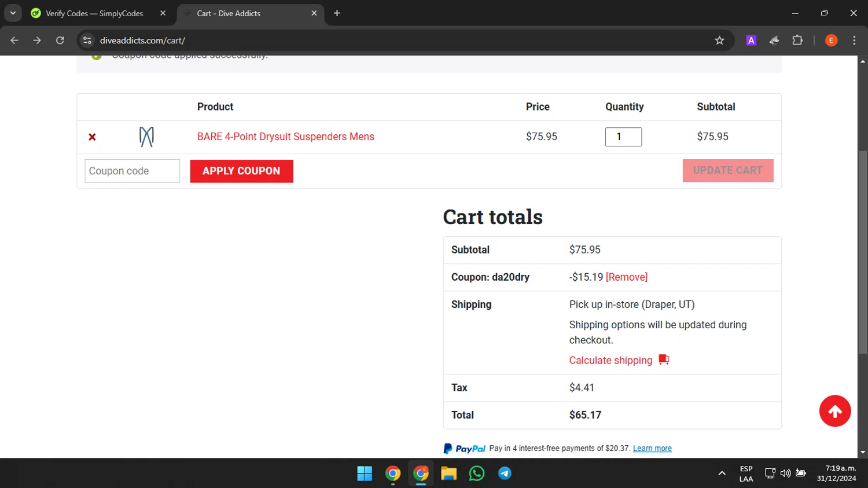
Task: Click the page vertical scrollbar thumb
Action: click(x=863, y=252)
